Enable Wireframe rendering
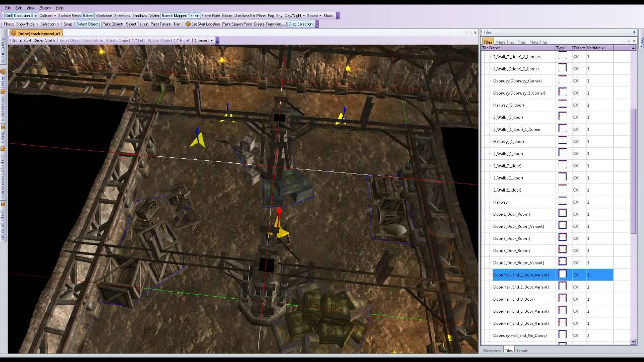The image size is (644, 362). pos(104,16)
